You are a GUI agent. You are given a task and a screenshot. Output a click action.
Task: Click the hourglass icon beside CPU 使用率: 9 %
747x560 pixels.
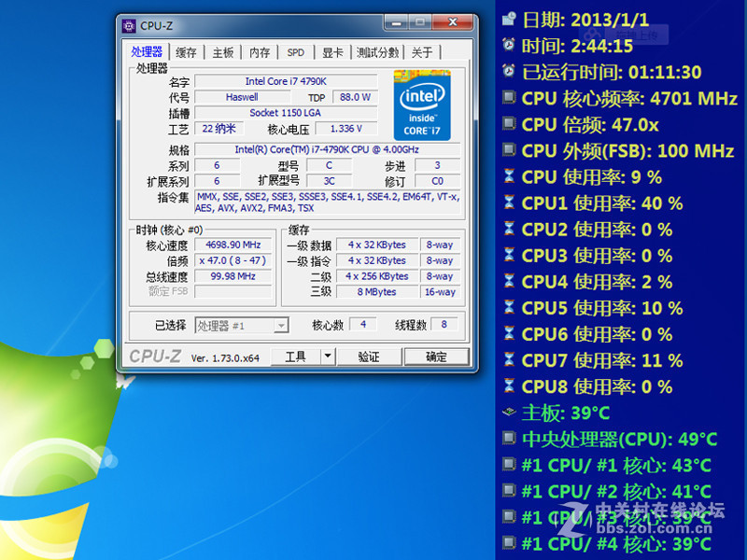pyautogui.click(x=509, y=176)
